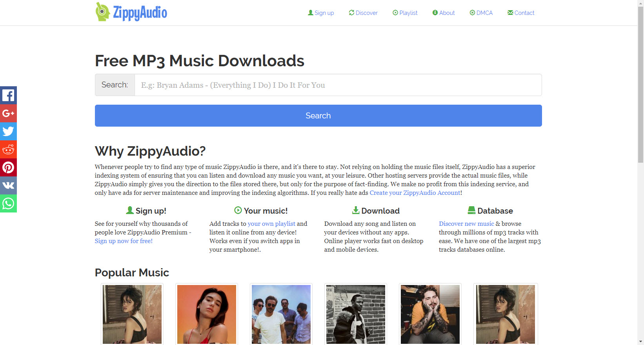This screenshot has width=644, height=345.
Task: Share on Reddit using the sidebar icon
Action: coord(8,149)
